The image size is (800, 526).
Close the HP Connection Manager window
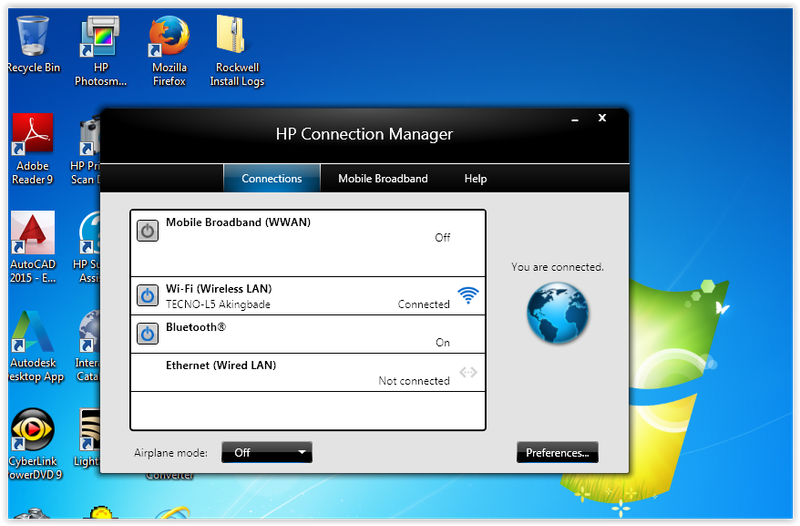coord(602,118)
